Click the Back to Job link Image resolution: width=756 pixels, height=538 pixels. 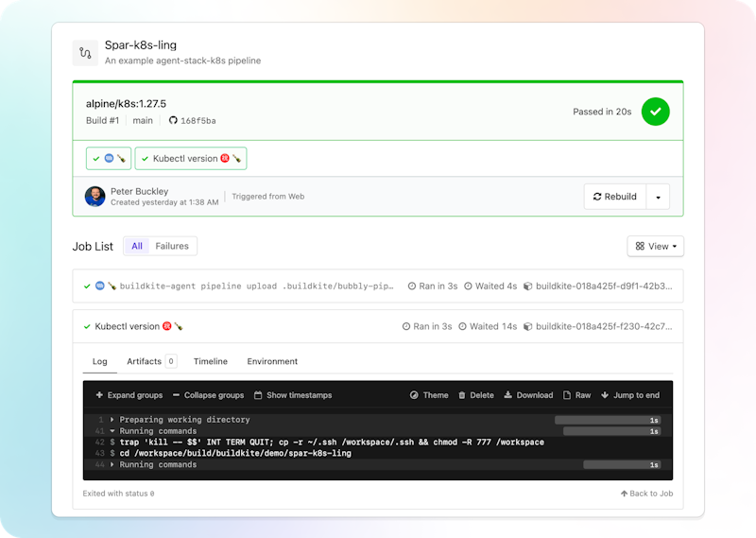pos(646,494)
